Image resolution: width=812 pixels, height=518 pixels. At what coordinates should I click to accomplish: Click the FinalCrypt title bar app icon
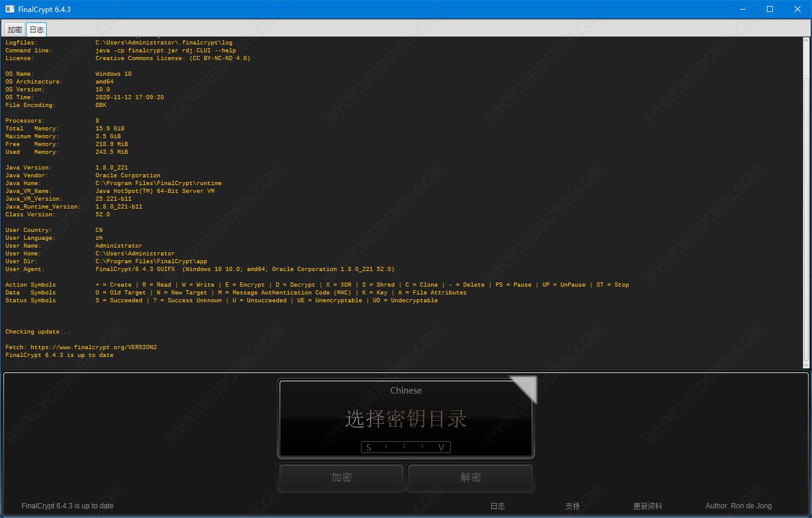10,9
